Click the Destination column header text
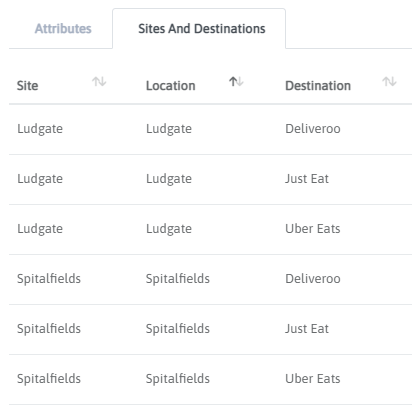Screen dimensions: 418x414 tap(318, 86)
